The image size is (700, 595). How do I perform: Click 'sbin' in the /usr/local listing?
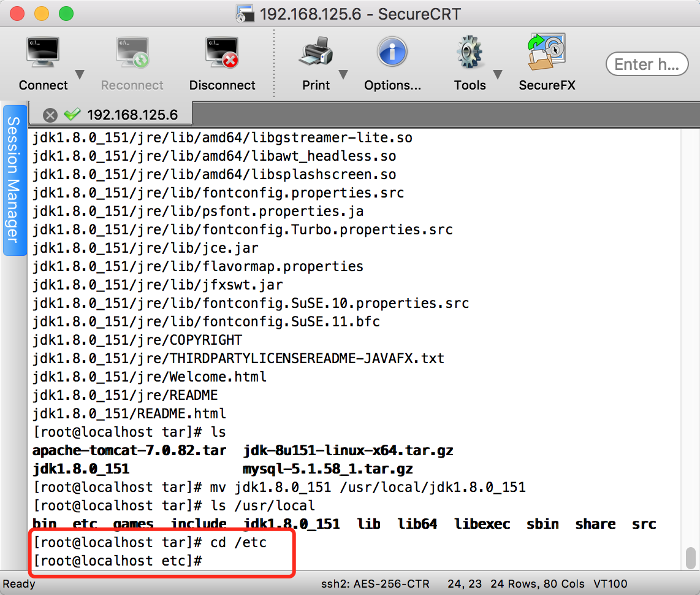pyautogui.click(x=542, y=524)
